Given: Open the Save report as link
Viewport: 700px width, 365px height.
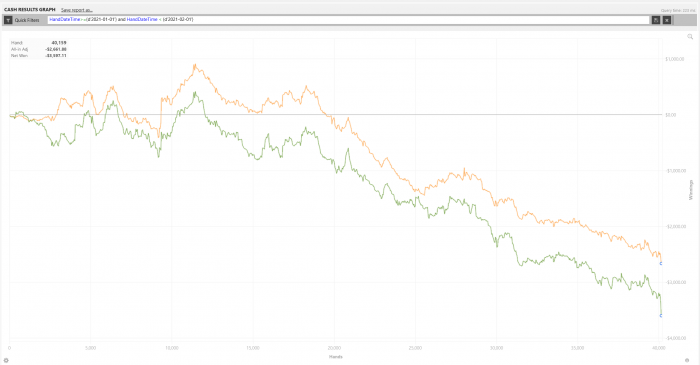Looking at the screenshot, I should click(76, 9).
